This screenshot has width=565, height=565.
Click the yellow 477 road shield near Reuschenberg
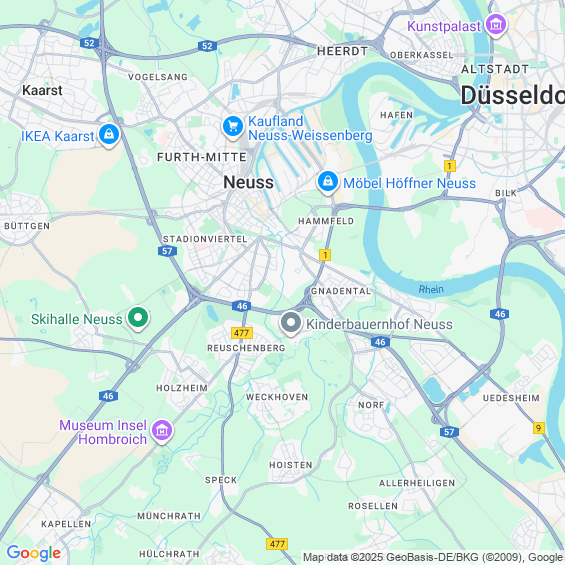click(241, 333)
